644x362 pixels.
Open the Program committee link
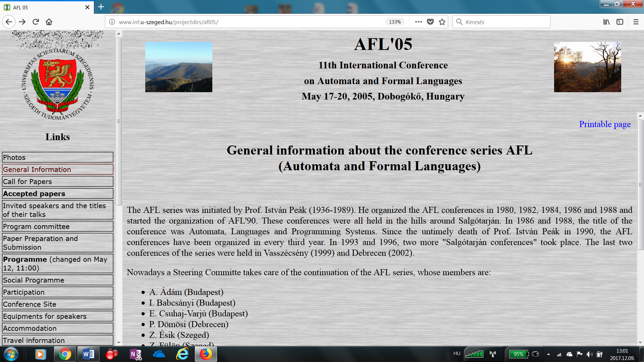point(36,227)
